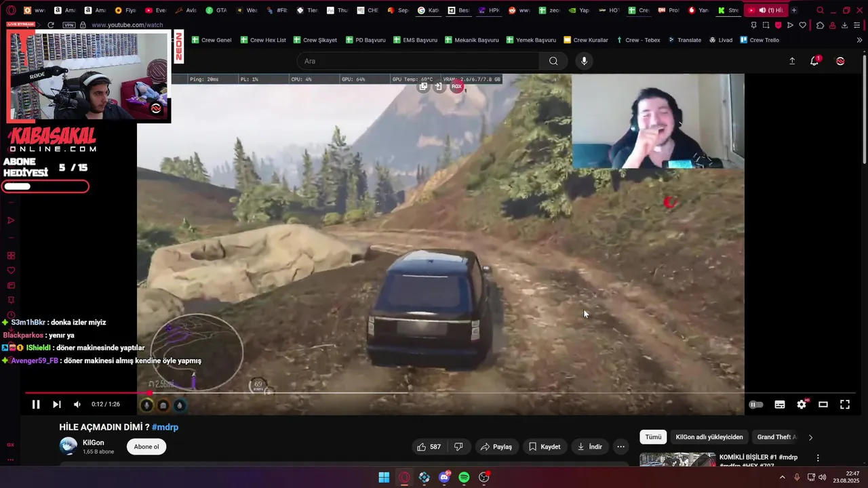Toggle the browser VPN badge

point(68,25)
